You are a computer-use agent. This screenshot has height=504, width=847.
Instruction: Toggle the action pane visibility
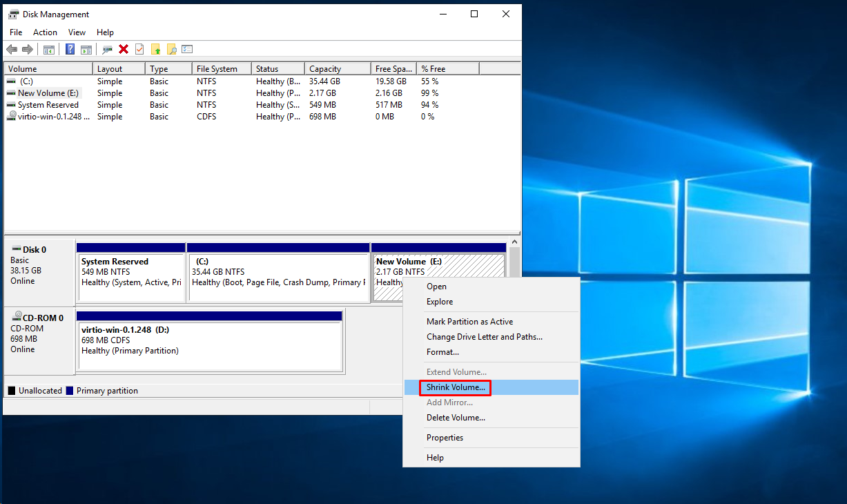click(86, 49)
